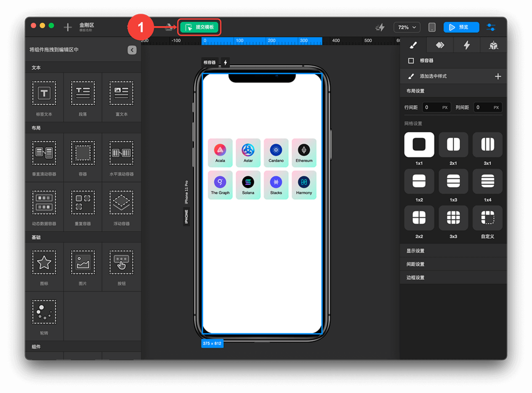Collapse the 布局设置 layout settings section
532x393 pixels.
tap(454, 91)
